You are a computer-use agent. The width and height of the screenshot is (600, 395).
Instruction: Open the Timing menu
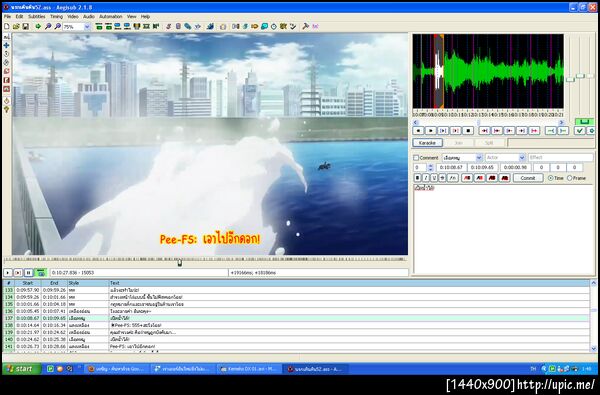[56, 17]
